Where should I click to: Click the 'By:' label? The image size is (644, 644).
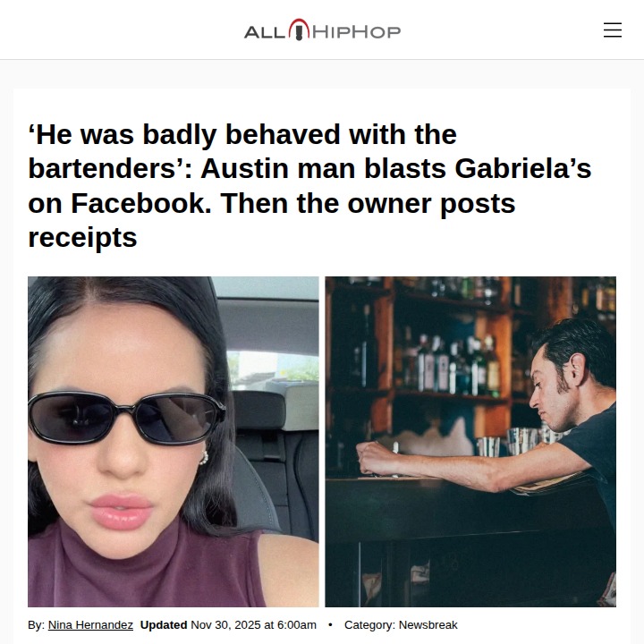point(36,624)
